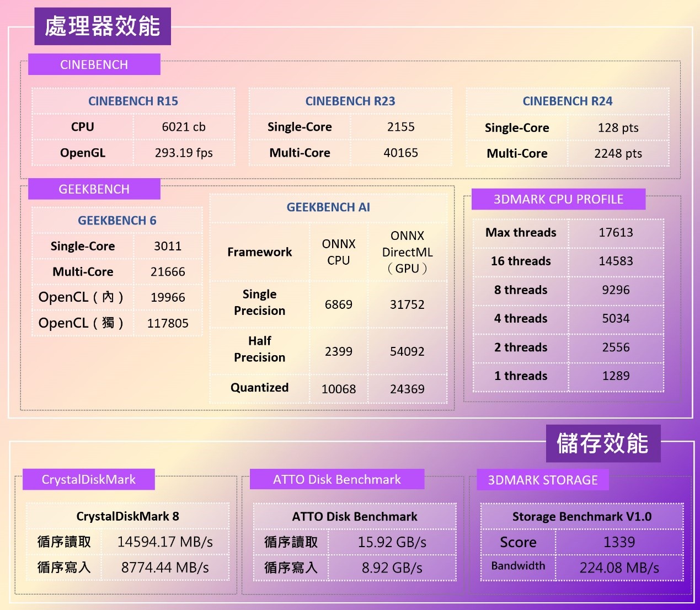Click the purple CrystalDiskMark section label
The height and width of the screenshot is (610, 700).
[x=89, y=479]
